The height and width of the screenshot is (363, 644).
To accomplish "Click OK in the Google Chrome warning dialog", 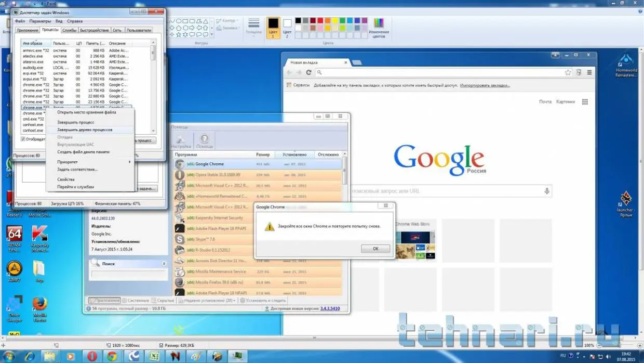I will click(x=375, y=249).
